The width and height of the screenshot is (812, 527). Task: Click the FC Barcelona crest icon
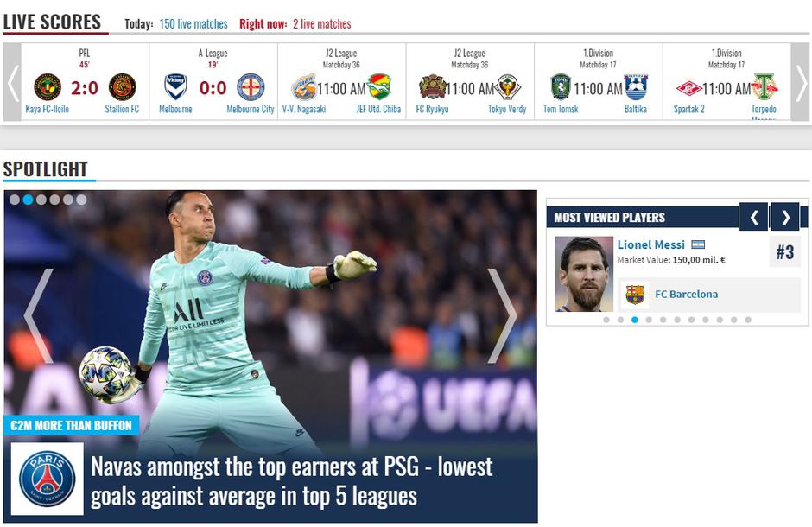tap(635, 295)
